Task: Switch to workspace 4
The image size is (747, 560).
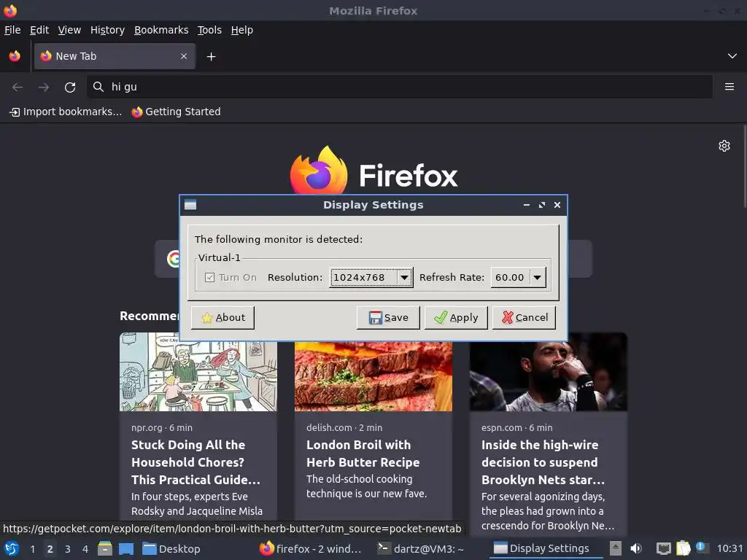Action: coord(85,549)
